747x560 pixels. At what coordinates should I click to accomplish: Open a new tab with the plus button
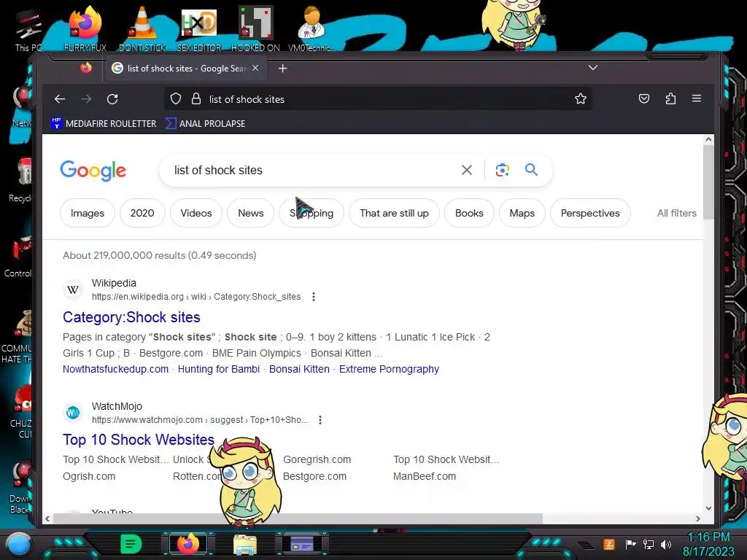(282, 69)
